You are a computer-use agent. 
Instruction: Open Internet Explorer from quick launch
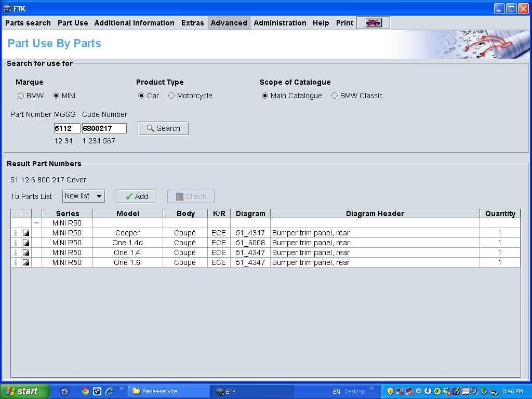coord(109,391)
